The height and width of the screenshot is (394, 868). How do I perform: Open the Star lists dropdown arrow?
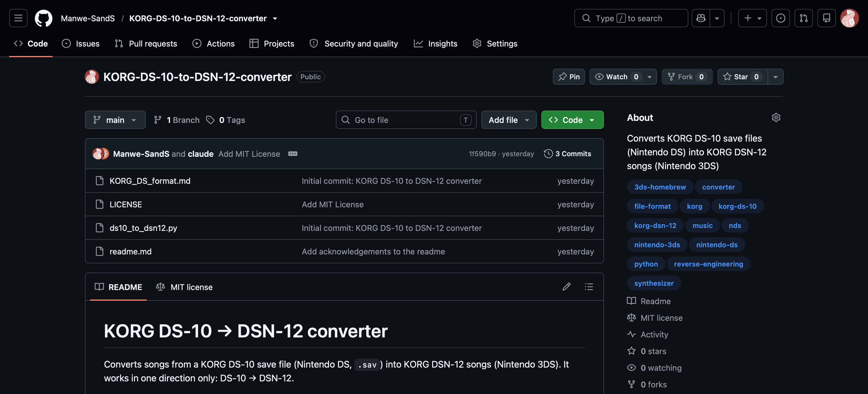coord(775,77)
